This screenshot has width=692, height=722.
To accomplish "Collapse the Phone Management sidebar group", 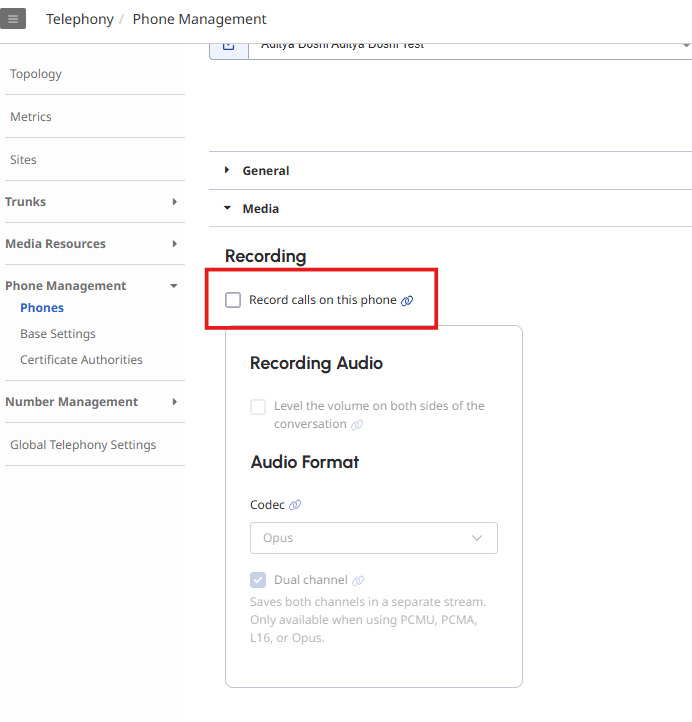I will [x=174, y=286].
